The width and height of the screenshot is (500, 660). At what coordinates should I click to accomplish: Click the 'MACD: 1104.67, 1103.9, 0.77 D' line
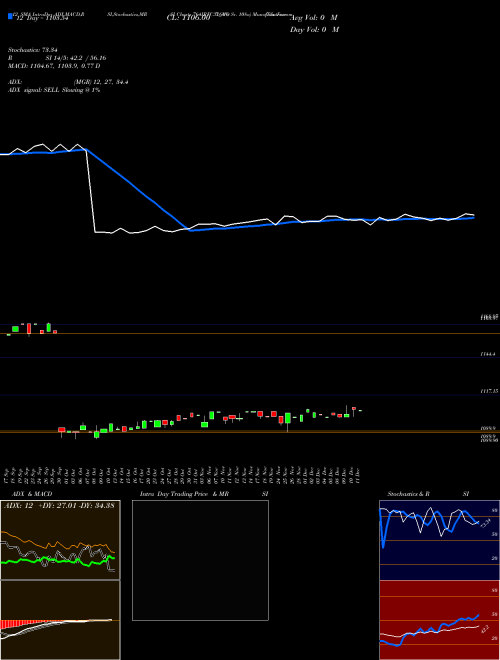click(x=54, y=66)
